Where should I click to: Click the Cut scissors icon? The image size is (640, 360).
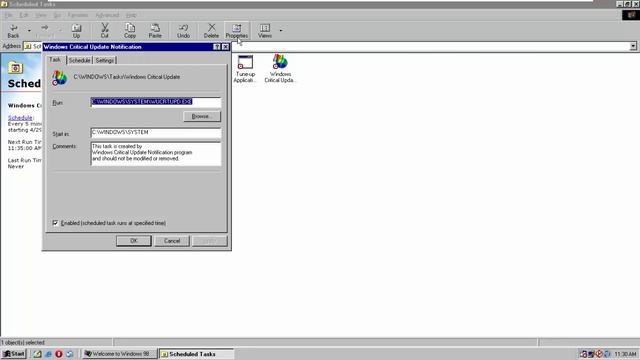pos(105,31)
